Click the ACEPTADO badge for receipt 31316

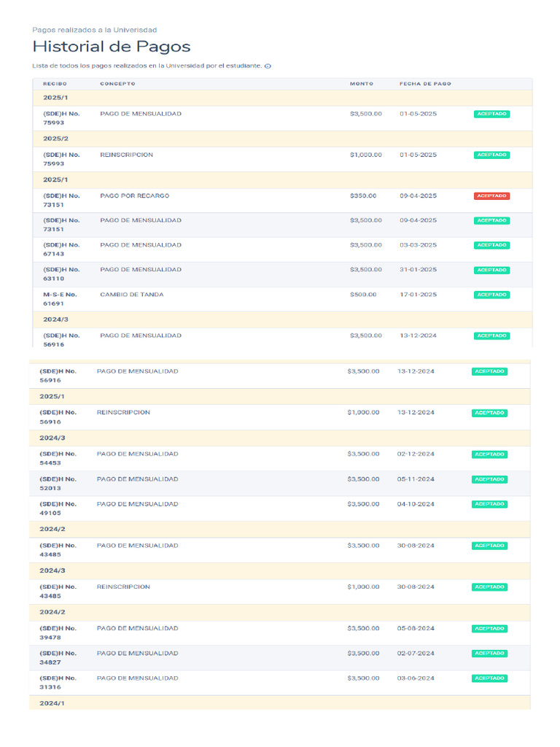[489, 678]
